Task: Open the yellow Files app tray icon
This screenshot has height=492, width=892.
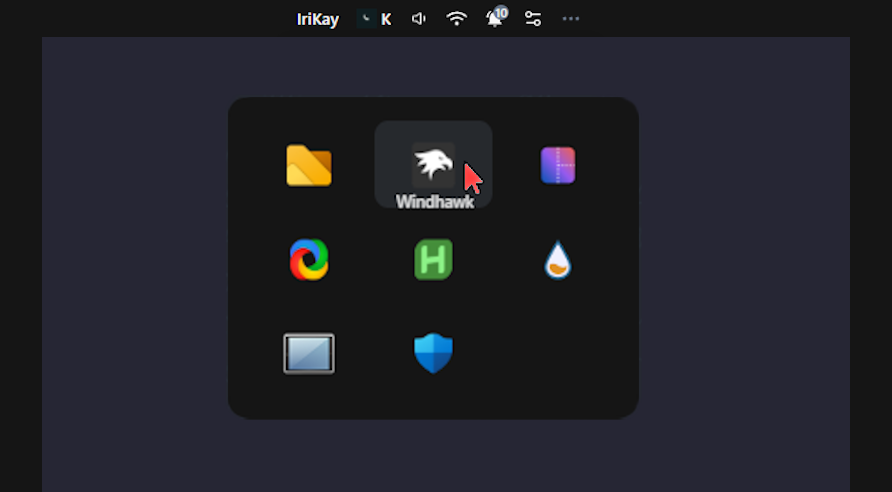Action: coord(309,166)
